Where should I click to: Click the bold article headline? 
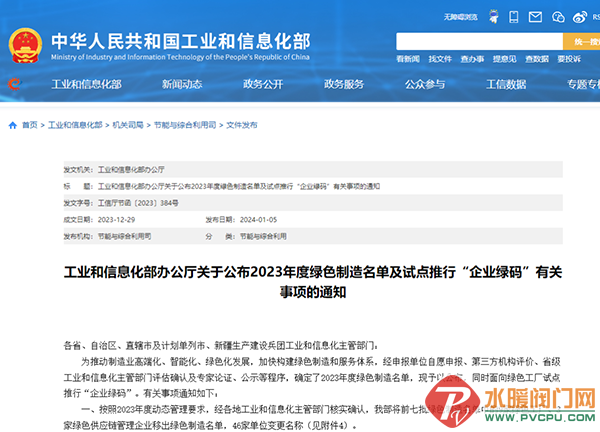313,282
